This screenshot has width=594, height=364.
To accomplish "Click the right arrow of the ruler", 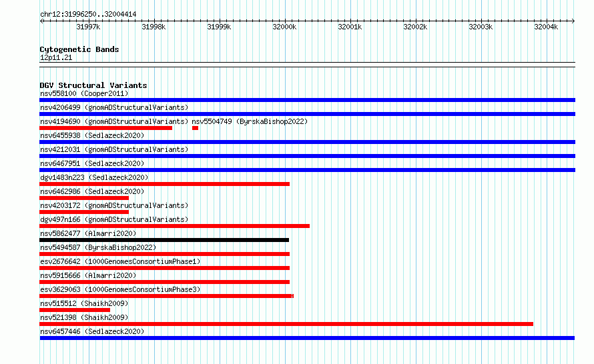I will [x=573, y=21].
